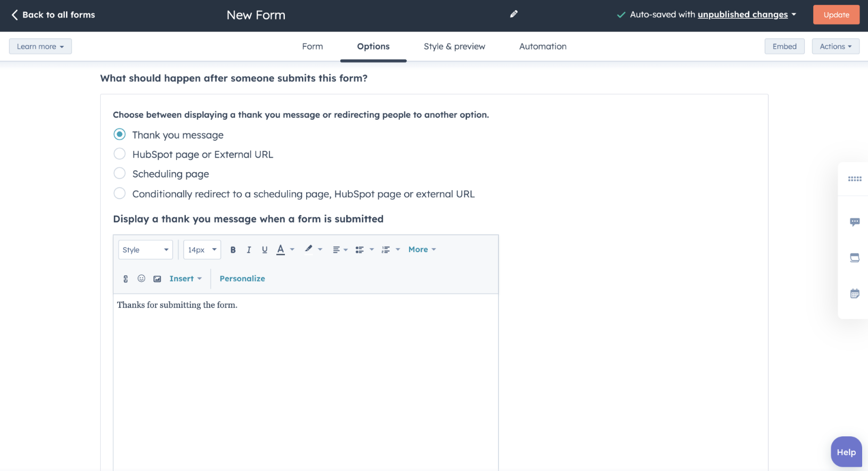The image size is (868, 471).
Task: Open the Style dropdown
Action: 145,250
